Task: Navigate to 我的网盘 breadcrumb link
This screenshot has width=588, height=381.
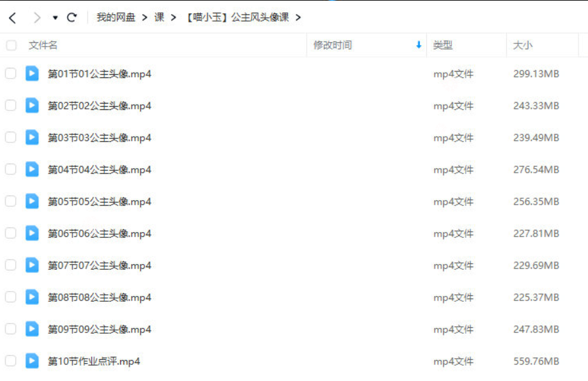Action: click(116, 17)
